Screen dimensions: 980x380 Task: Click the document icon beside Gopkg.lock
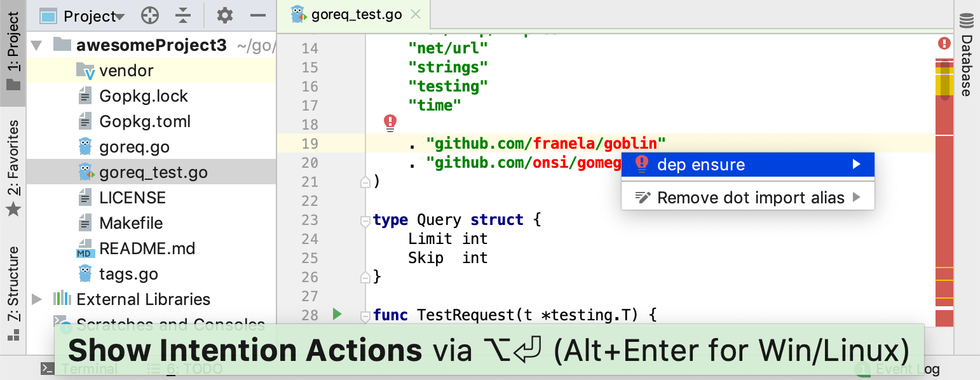click(x=85, y=96)
